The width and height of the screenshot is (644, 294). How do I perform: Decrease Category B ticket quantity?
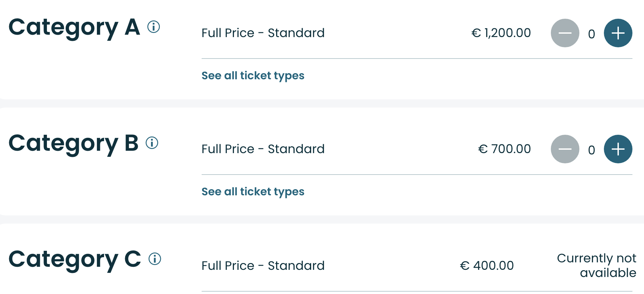coord(565,149)
